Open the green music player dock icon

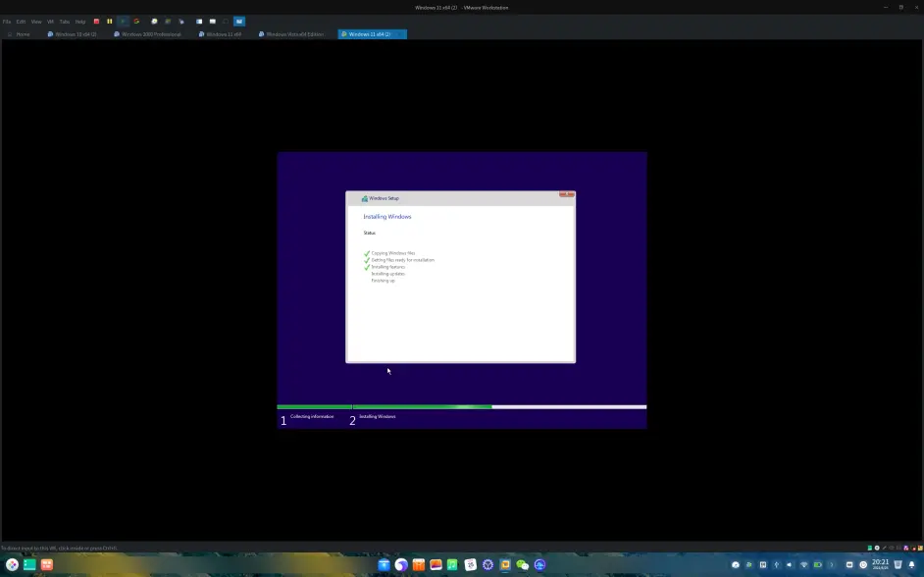(x=452, y=564)
